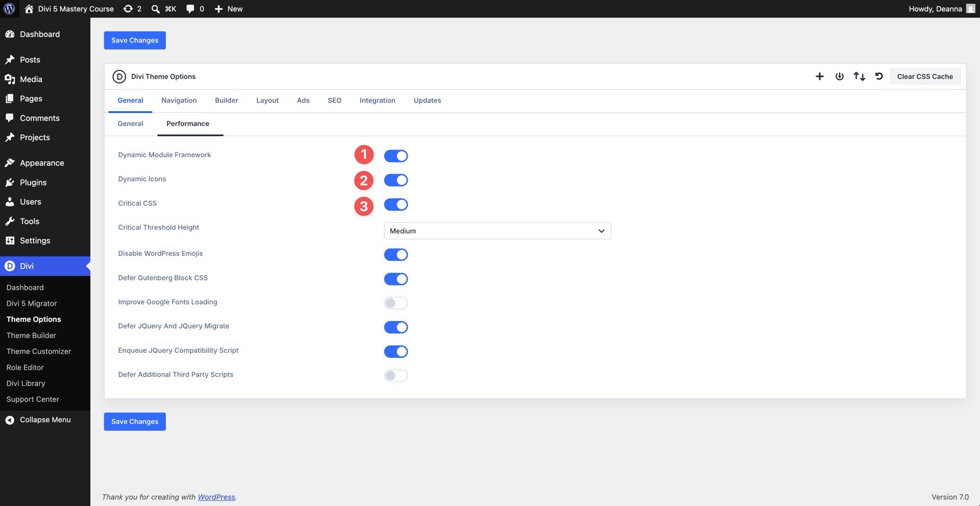Viewport: 980px width, 506px height.
Task: Open the site home icon in the admin bar
Action: (x=29, y=9)
